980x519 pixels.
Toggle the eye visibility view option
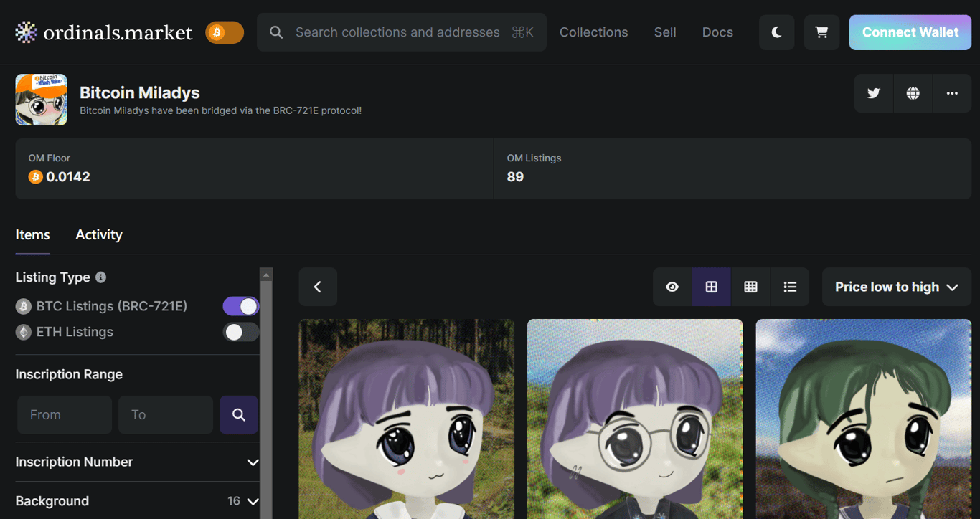click(x=672, y=287)
